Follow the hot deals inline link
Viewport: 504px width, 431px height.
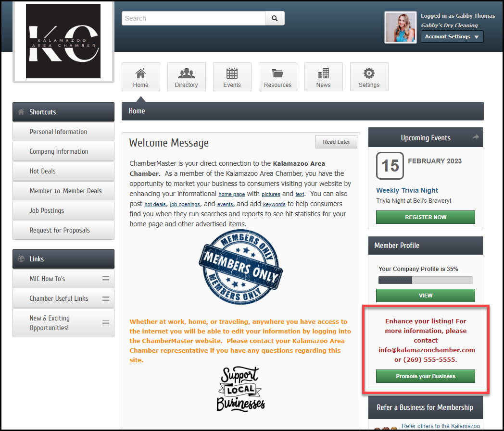155,204
